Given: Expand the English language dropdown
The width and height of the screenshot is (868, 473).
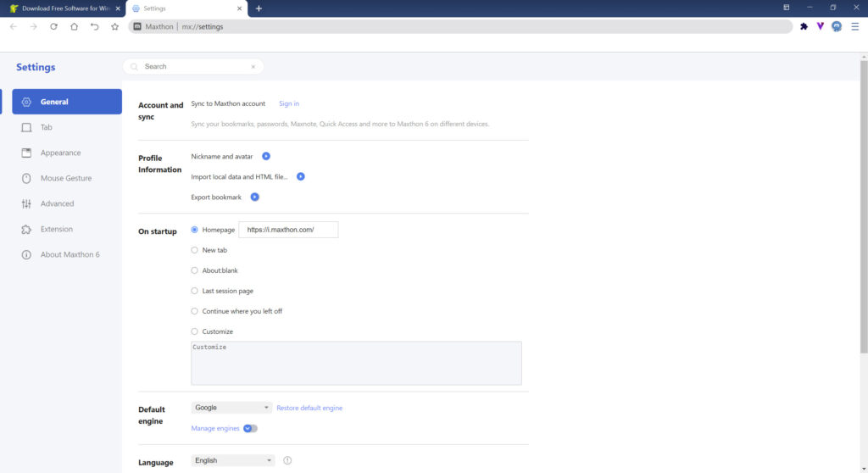Looking at the screenshot, I should [233, 460].
